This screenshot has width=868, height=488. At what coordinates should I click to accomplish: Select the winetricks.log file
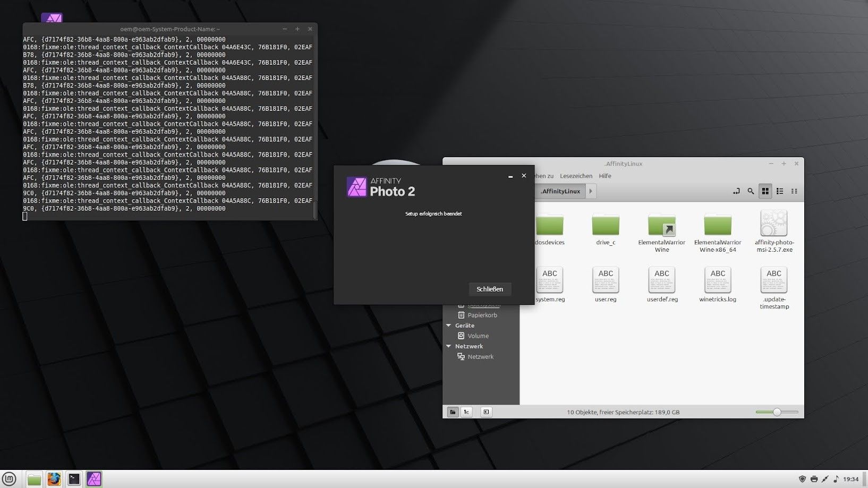tap(718, 280)
